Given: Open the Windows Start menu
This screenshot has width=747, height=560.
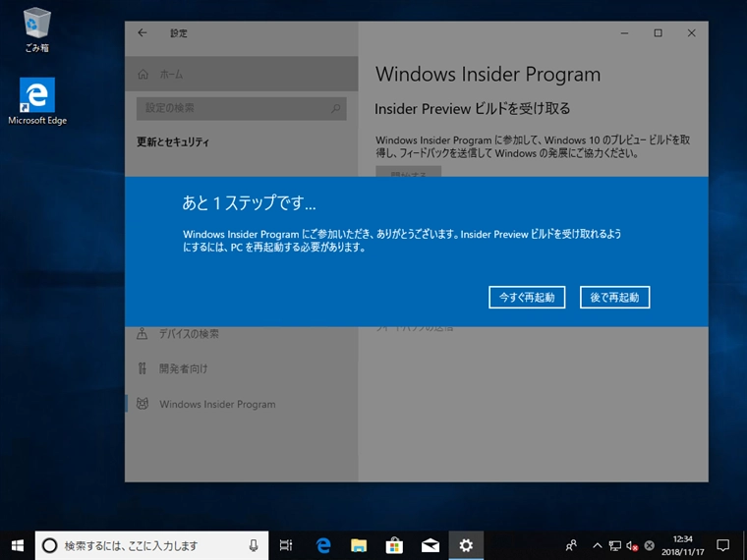Looking at the screenshot, I should (17, 545).
